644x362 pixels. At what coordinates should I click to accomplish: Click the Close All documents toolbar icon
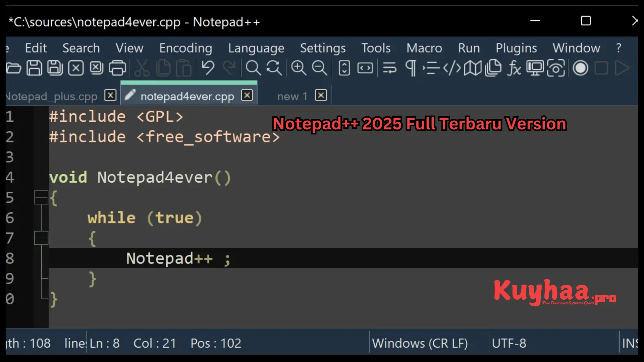pyautogui.click(x=97, y=68)
